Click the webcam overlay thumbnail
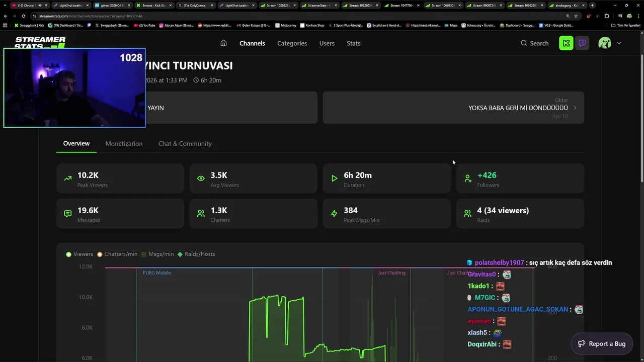The width and height of the screenshot is (644, 362). point(74,88)
